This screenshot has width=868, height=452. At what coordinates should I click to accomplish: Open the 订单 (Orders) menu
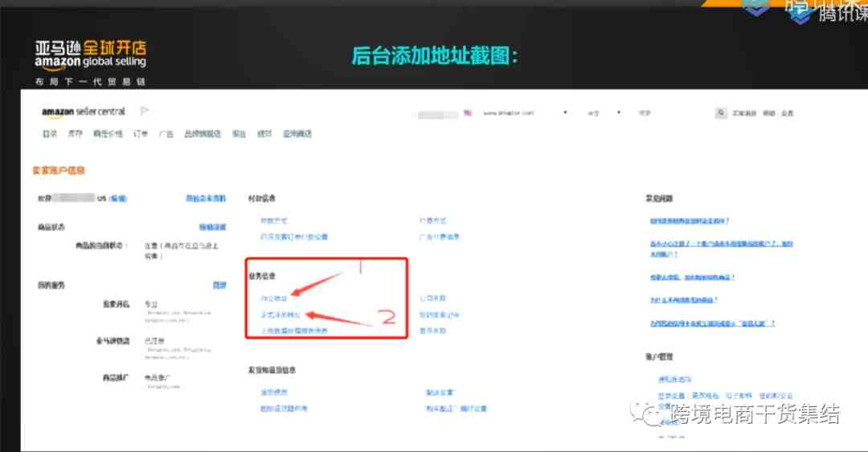click(141, 134)
